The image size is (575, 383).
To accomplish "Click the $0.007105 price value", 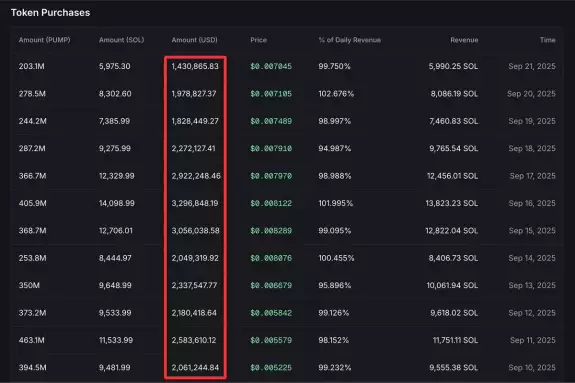I will pyautogui.click(x=271, y=94).
